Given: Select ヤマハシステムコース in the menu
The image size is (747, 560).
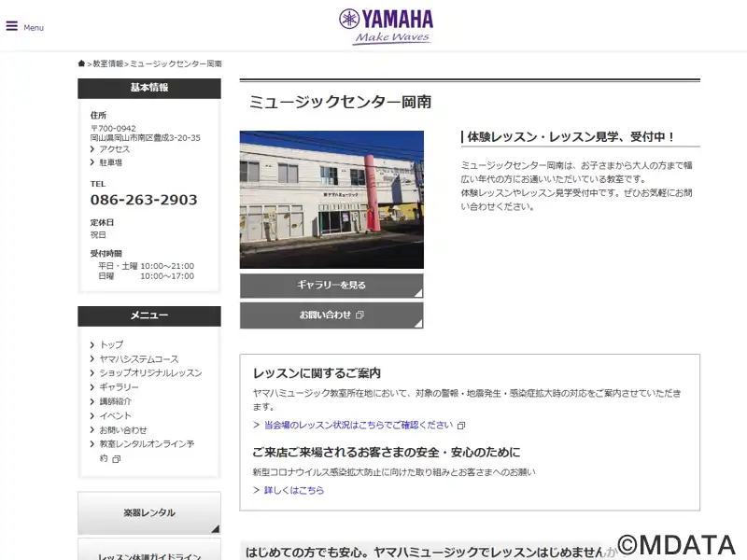Looking at the screenshot, I should (138, 359).
